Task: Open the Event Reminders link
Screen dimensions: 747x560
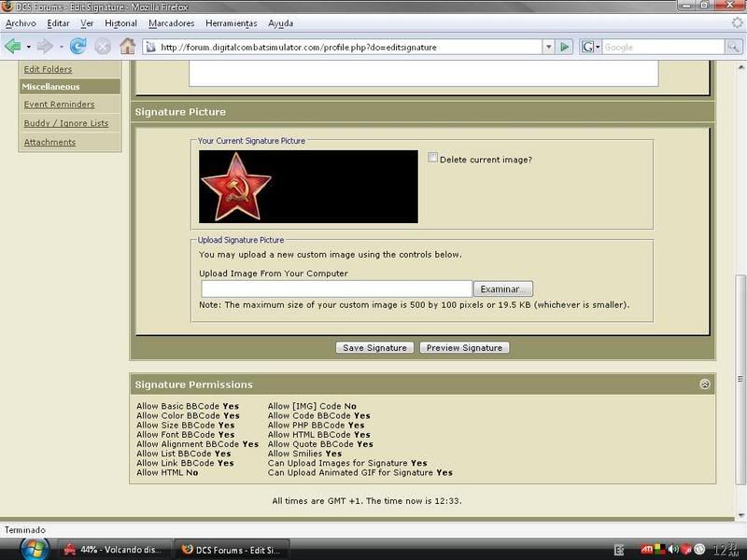Action: point(59,105)
